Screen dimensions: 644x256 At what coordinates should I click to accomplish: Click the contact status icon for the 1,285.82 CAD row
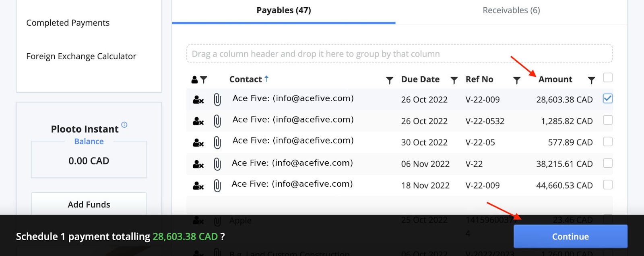(198, 121)
